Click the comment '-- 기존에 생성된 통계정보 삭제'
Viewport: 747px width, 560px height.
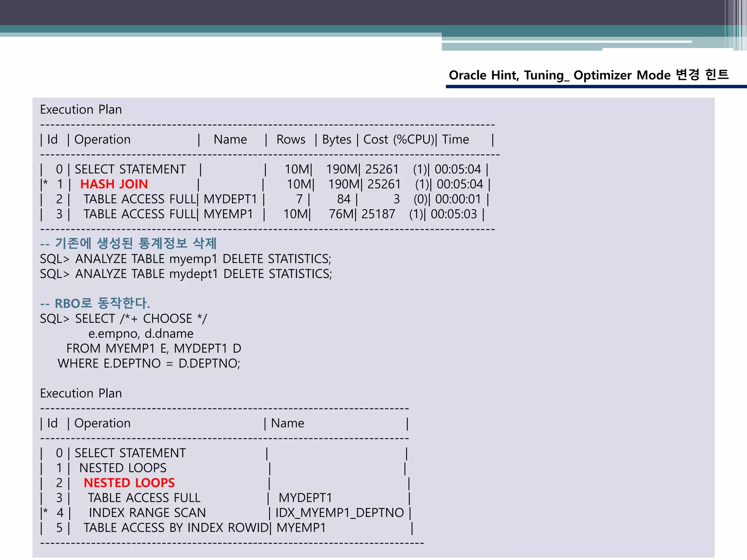point(128,243)
